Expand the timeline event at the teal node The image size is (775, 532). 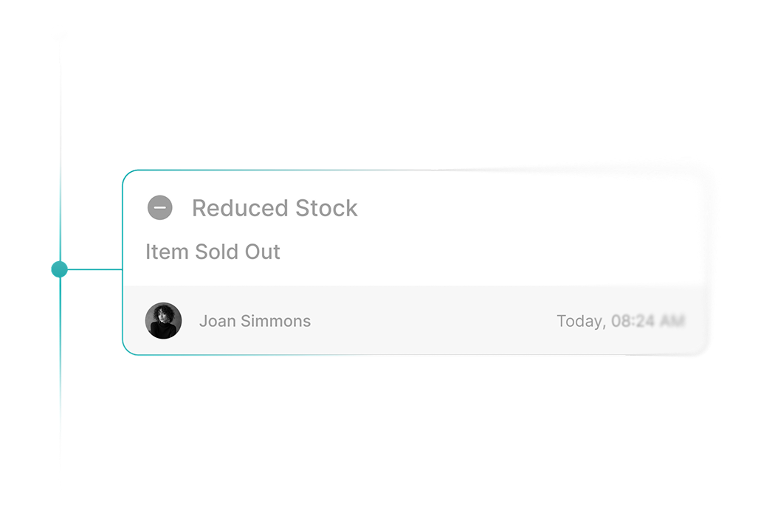point(60,269)
